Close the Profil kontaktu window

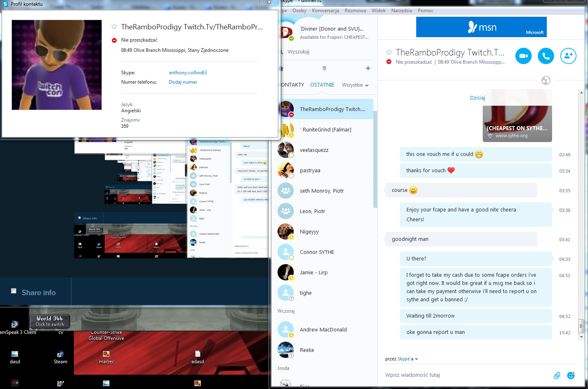[269, 2]
